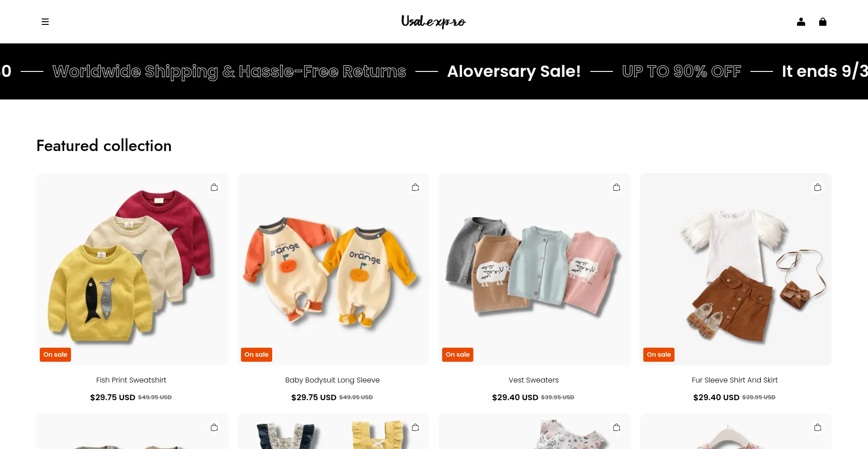
Task: Quick-add Fish Print Sweatshirt to cart
Action: pos(214,187)
